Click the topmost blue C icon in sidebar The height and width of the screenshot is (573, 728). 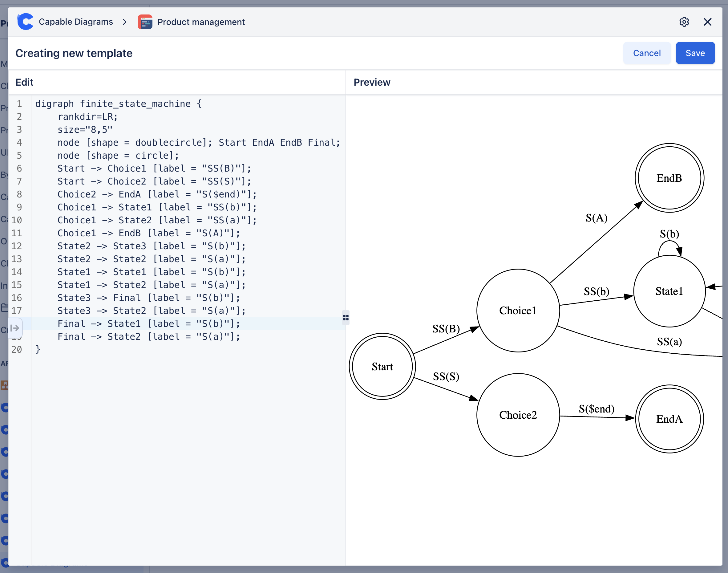point(5,408)
